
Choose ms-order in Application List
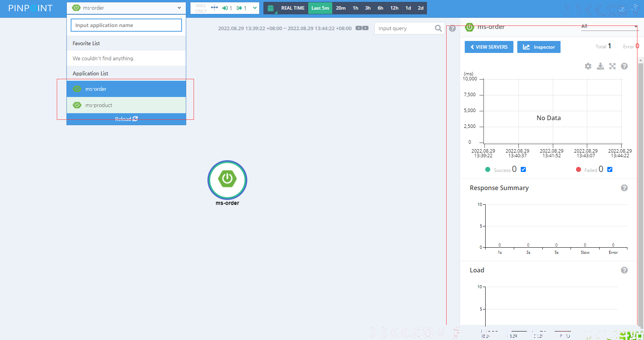pyautogui.click(x=126, y=89)
